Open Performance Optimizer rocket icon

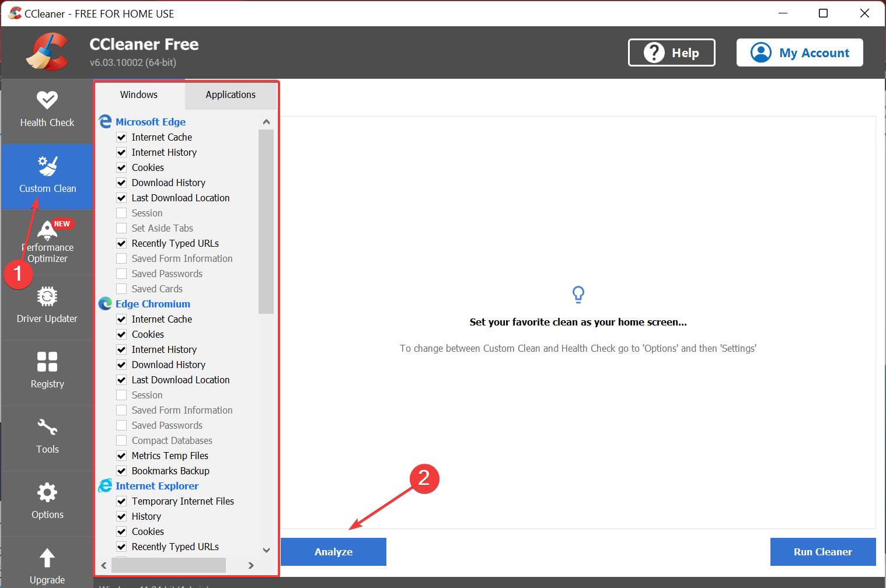(x=47, y=231)
